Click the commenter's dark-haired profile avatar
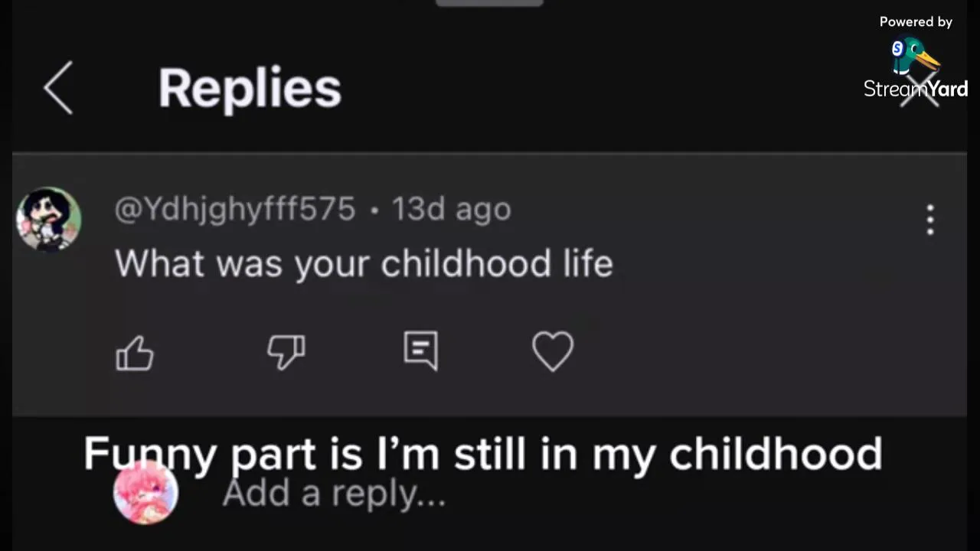980x551 pixels. [49, 219]
